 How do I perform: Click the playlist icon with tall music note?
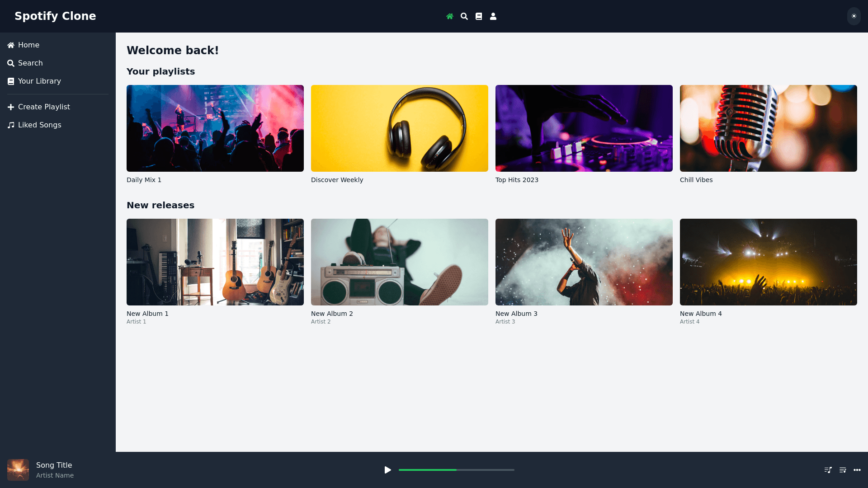point(828,470)
